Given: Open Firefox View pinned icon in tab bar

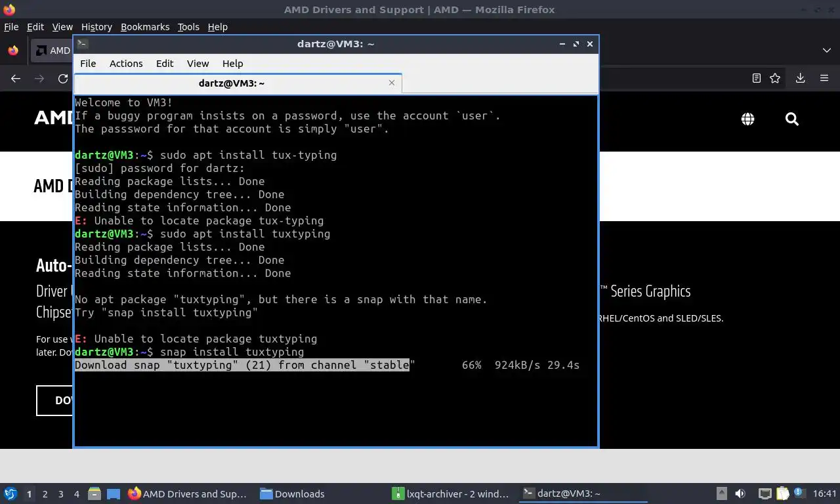Looking at the screenshot, I should tap(13, 51).
